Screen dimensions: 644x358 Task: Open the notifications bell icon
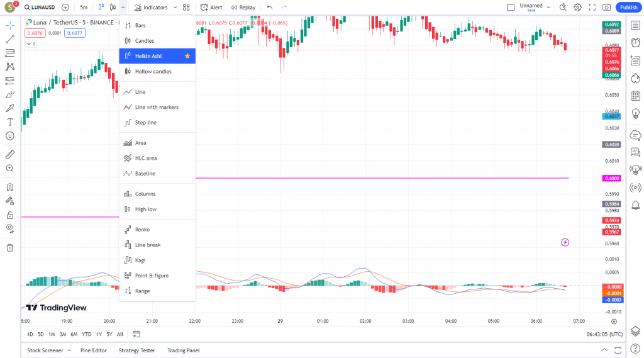click(635, 205)
